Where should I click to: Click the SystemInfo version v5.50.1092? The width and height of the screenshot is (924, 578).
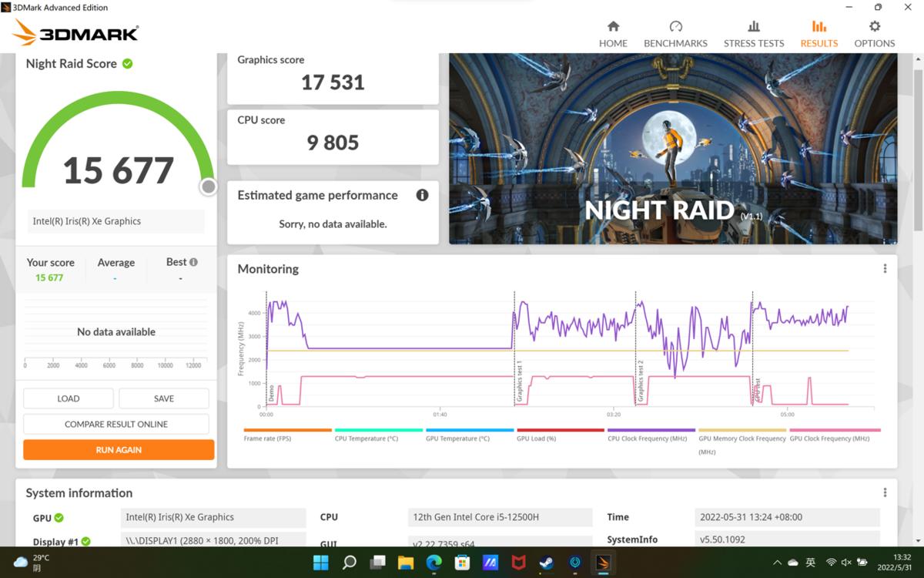point(787,539)
